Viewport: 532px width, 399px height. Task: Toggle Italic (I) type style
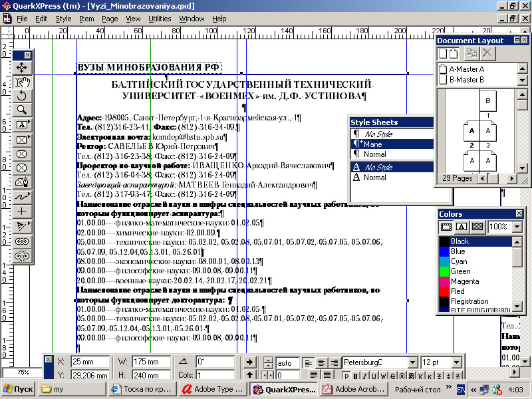[364, 376]
